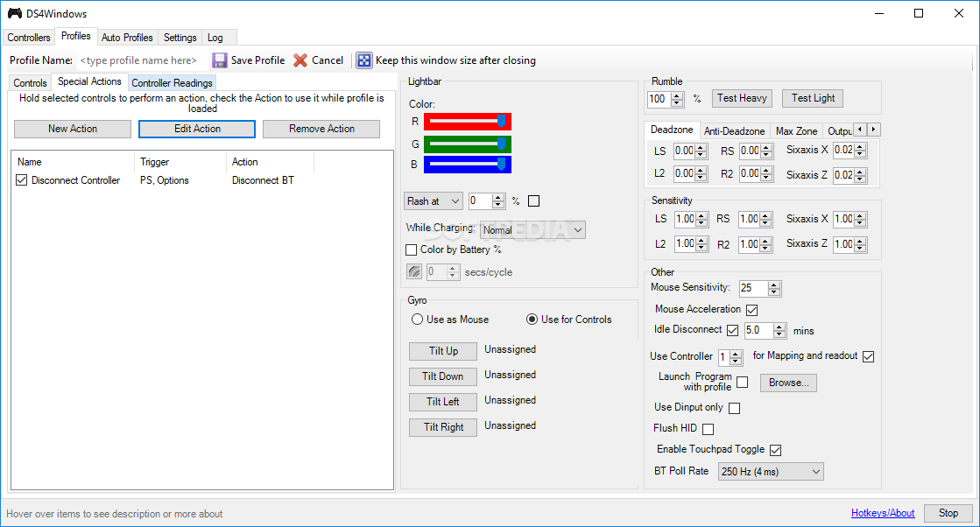Screen dimensions: 980x527
Task: Click the Action column header
Action: [270, 162]
